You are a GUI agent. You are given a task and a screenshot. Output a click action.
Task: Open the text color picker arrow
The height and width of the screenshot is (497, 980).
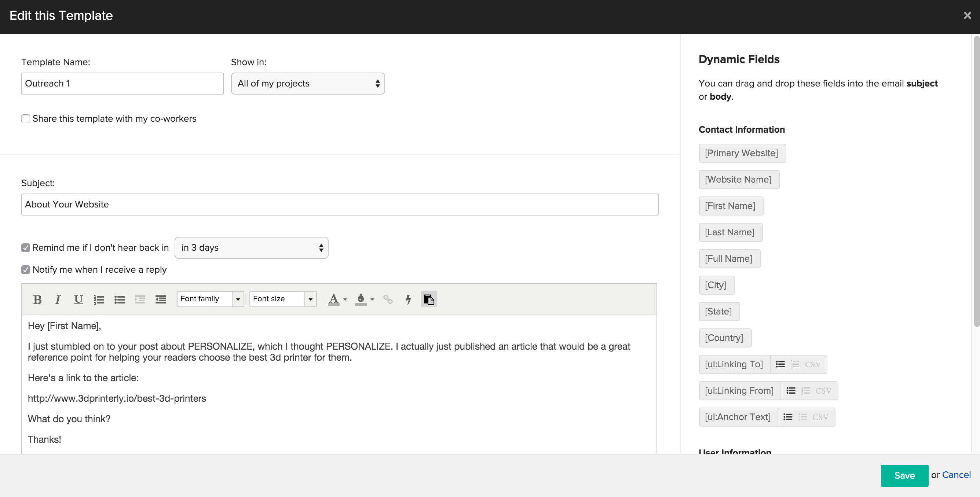[345, 299]
